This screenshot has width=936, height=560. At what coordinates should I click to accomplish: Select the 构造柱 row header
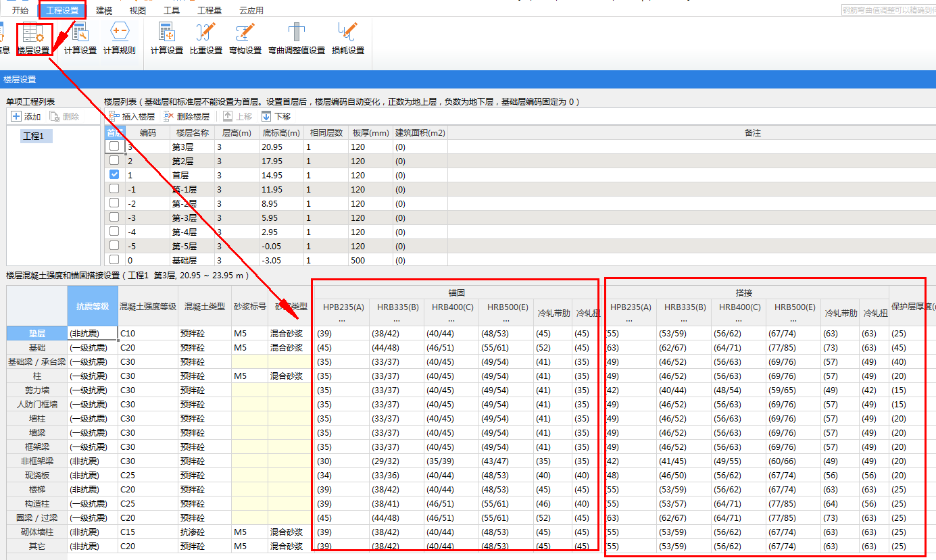37,503
